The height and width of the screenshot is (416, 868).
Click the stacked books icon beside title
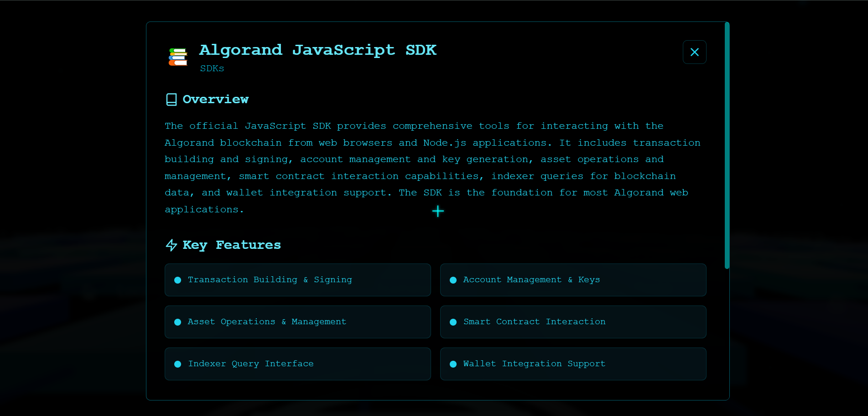click(178, 57)
